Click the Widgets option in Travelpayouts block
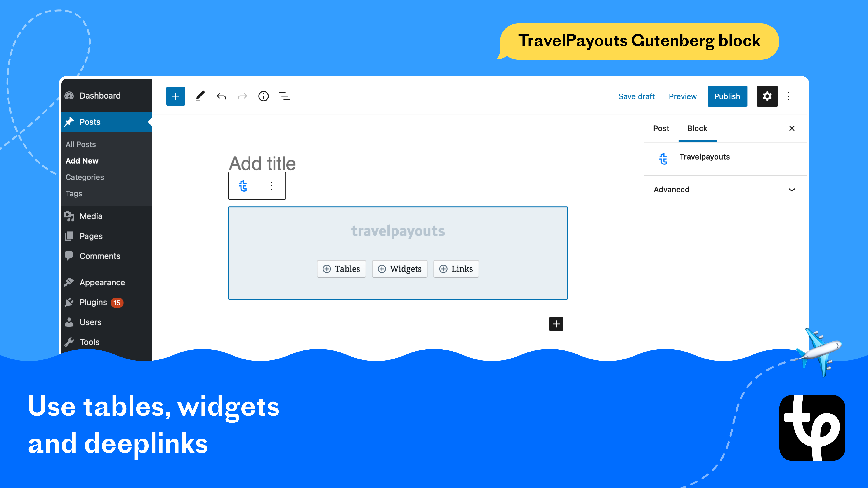The image size is (868, 488). click(398, 269)
